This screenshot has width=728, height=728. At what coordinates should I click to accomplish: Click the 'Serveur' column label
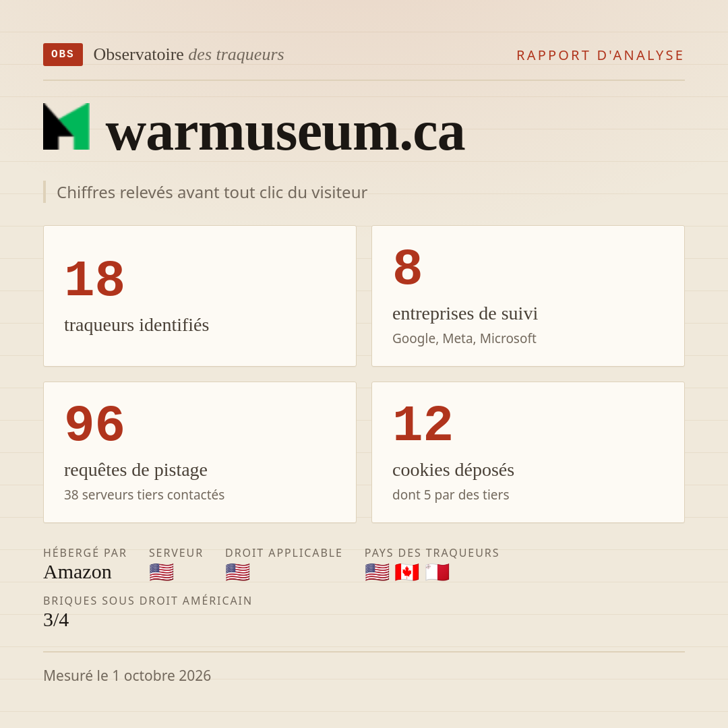tap(176, 553)
